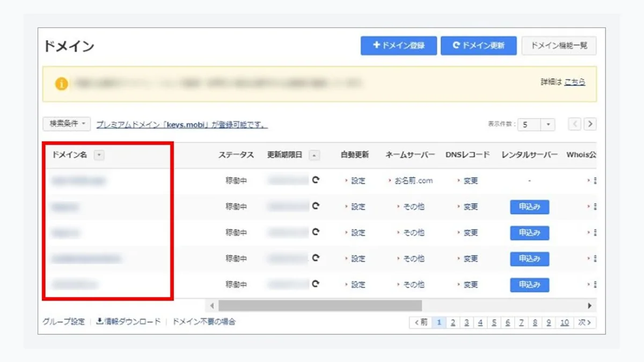Go to page 5 in pagination
644x362 pixels.
pos(494,322)
